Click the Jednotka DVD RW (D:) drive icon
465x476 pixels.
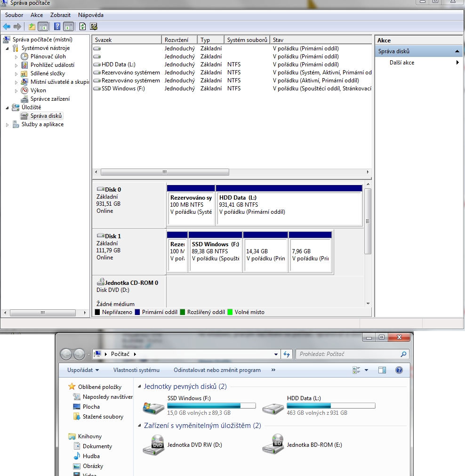(153, 444)
